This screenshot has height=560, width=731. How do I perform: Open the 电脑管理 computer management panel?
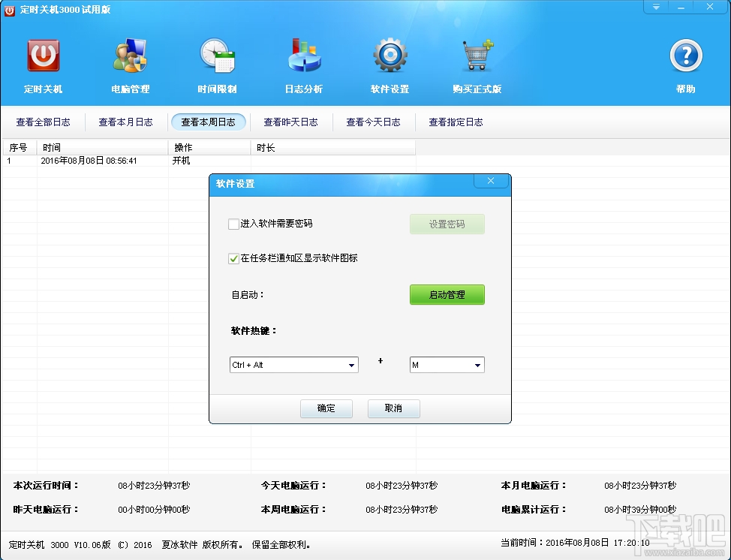pyautogui.click(x=130, y=54)
